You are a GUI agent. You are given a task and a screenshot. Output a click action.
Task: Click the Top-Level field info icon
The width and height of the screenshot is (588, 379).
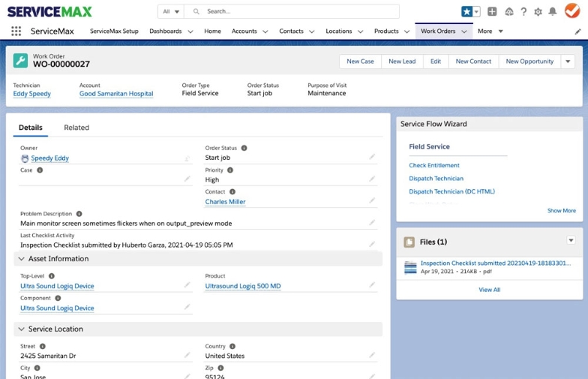point(52,276)
